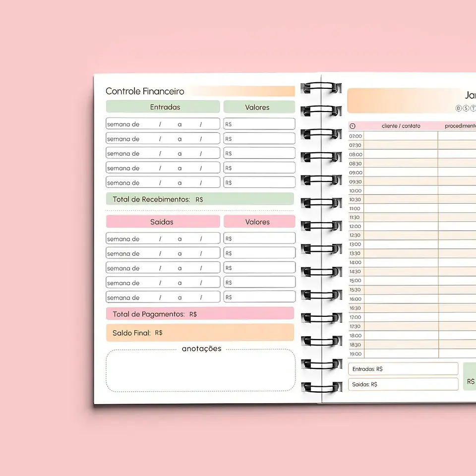Click the cliente / contato column header
Image resolution: width=476 pixels, height=476 pixels.
401,126
